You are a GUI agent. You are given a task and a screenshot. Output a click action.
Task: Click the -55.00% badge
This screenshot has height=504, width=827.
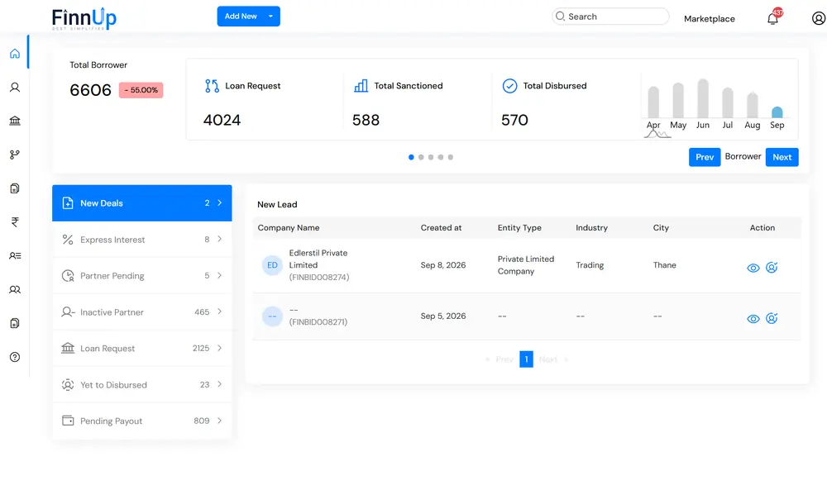click(x=141, y=90)
